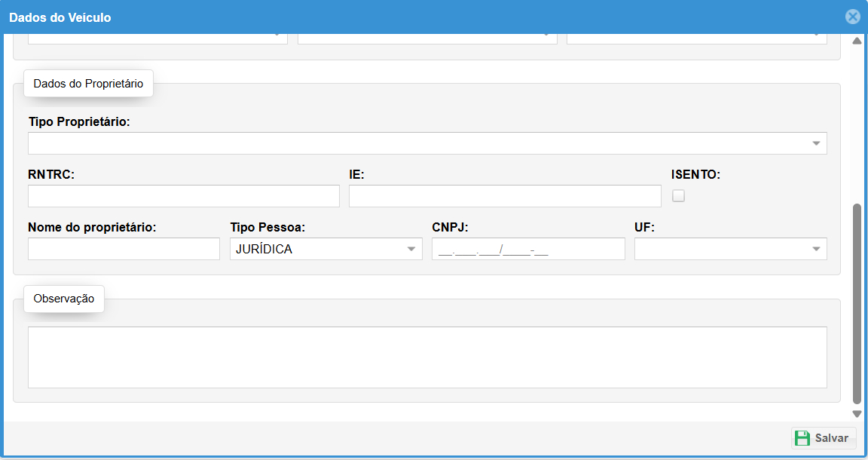Click the Dados do Veículo title bar
This screenshot has height=460, width=868.
(377, 17)
